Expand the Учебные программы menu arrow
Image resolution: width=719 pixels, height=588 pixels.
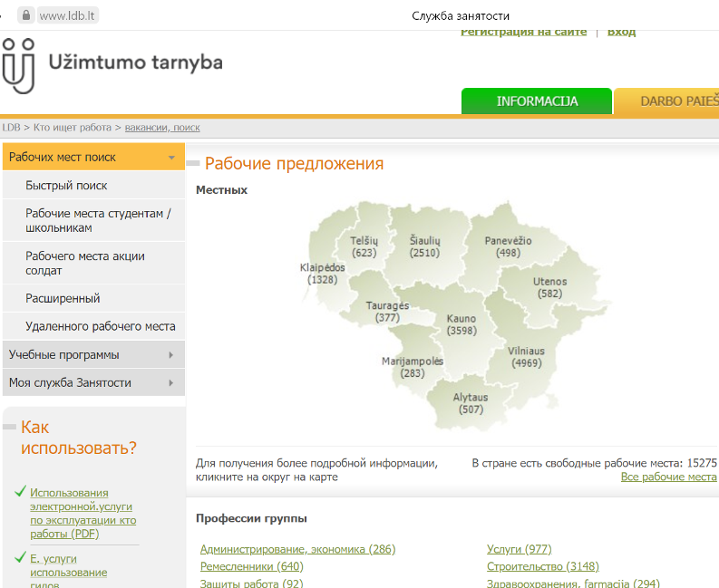(171, 355)
